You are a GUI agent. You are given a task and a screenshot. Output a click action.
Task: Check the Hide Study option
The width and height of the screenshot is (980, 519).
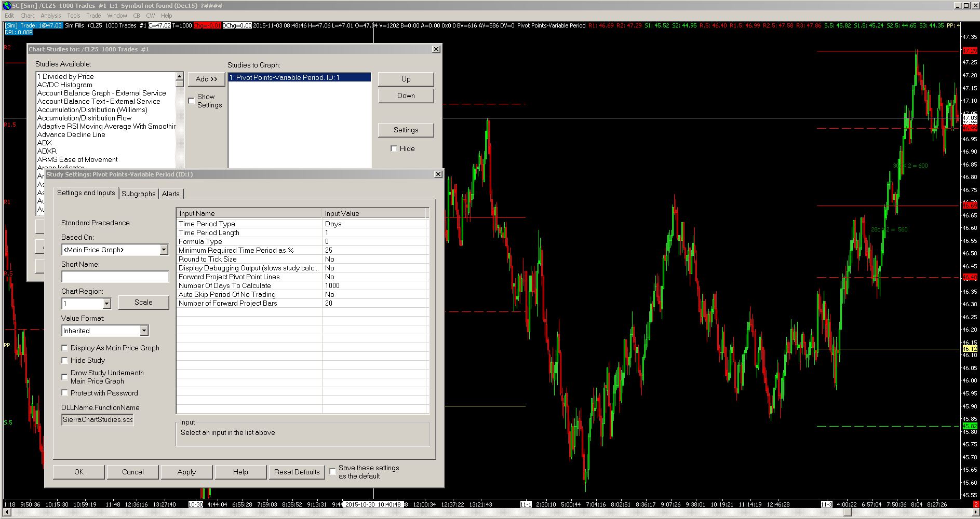point(65,360)
